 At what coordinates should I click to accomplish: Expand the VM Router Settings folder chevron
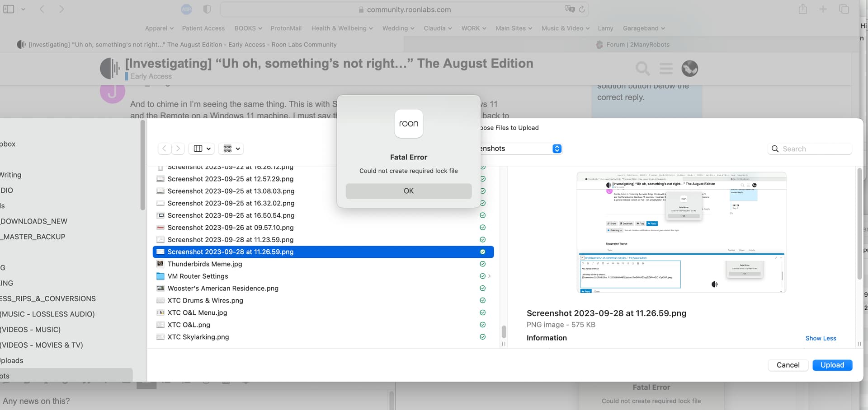pyautogui.click(x=490, y=276)
